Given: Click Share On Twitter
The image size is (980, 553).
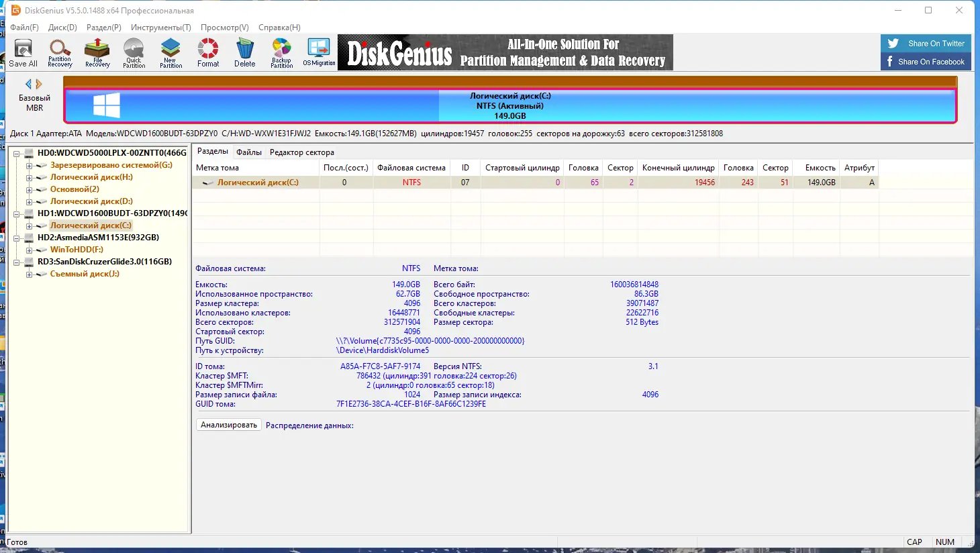Looking at the screenshot, I should (926, 43).
